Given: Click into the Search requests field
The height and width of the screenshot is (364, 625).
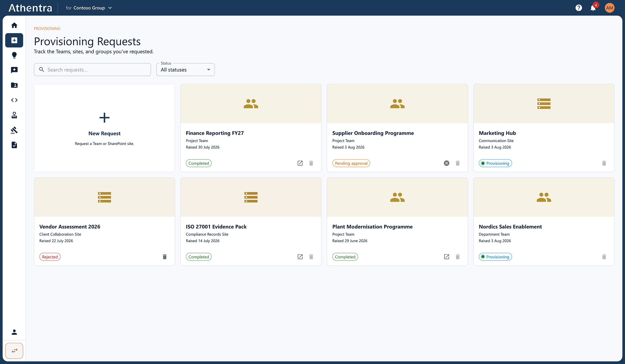Looking at the screenshot, I should (92, 69).
